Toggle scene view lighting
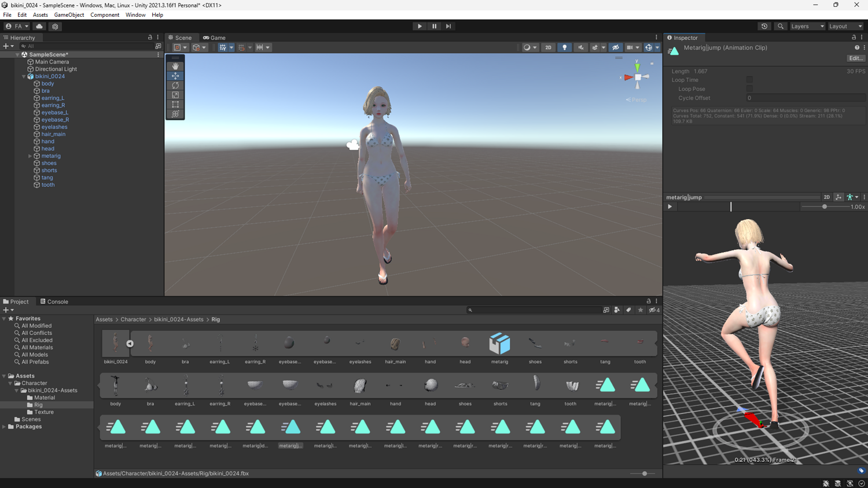 (x=564, y=47)
